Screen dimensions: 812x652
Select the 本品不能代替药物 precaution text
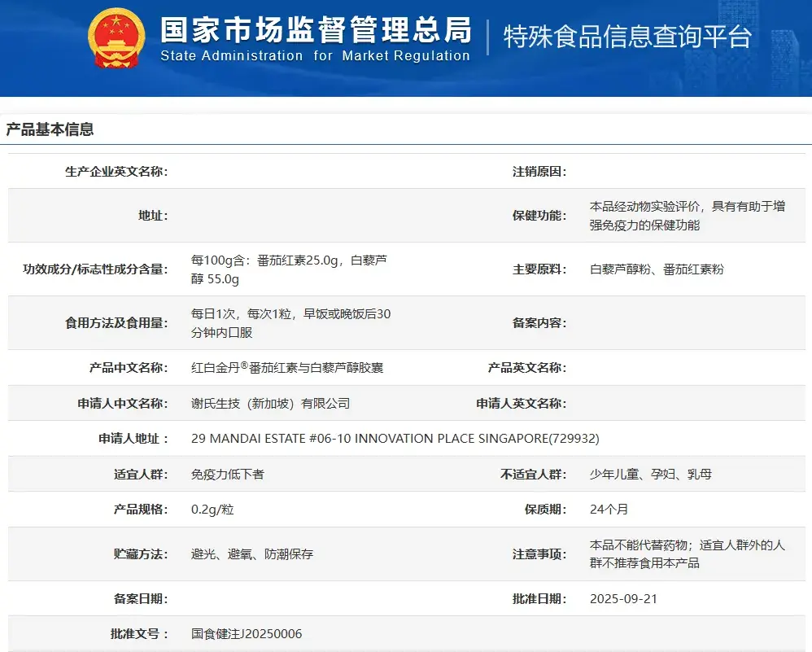(688, 554)
